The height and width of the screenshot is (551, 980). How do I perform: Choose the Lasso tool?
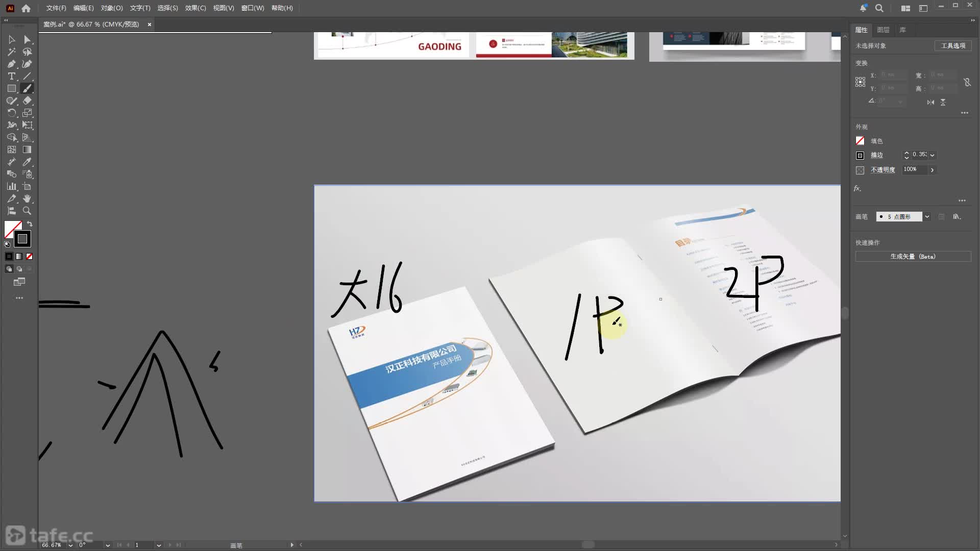(x=27, y=52)
